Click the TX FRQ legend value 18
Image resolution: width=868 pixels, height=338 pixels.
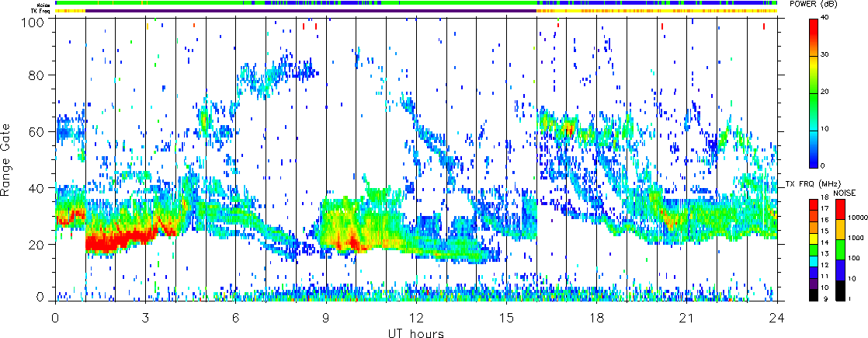click(x=825, y=197)
